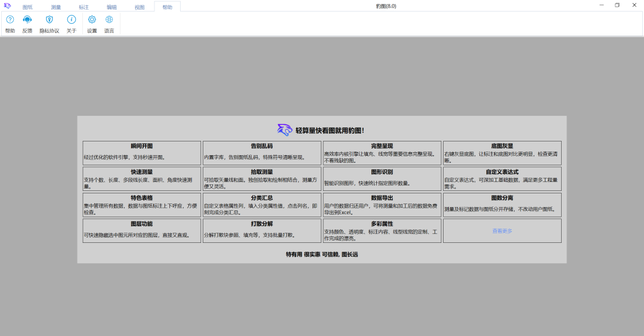Switch to the 标注 tab
This screenshot has height=336, width=644.
[x=84, y=7]
